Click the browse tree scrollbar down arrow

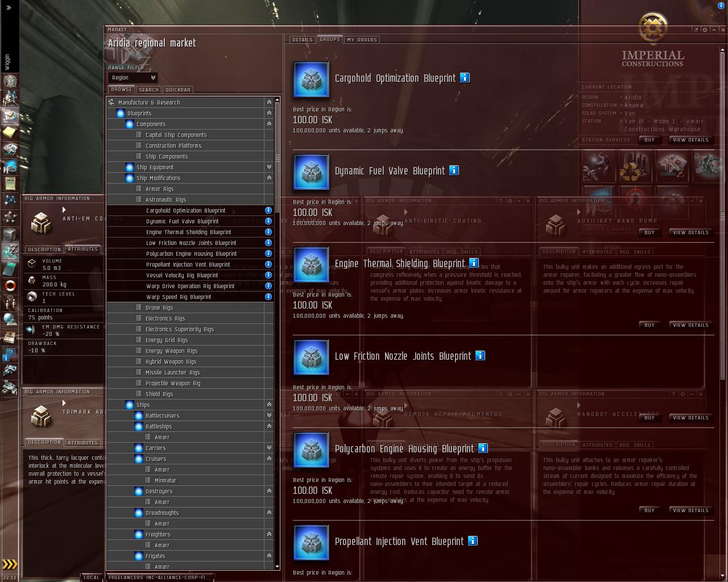click(277, 566)
